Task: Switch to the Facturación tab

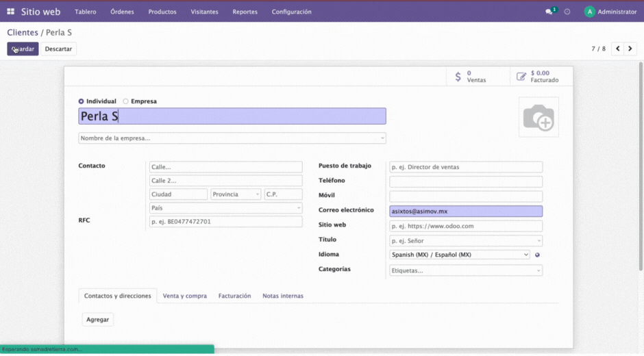Action: (x=234, y=296)
